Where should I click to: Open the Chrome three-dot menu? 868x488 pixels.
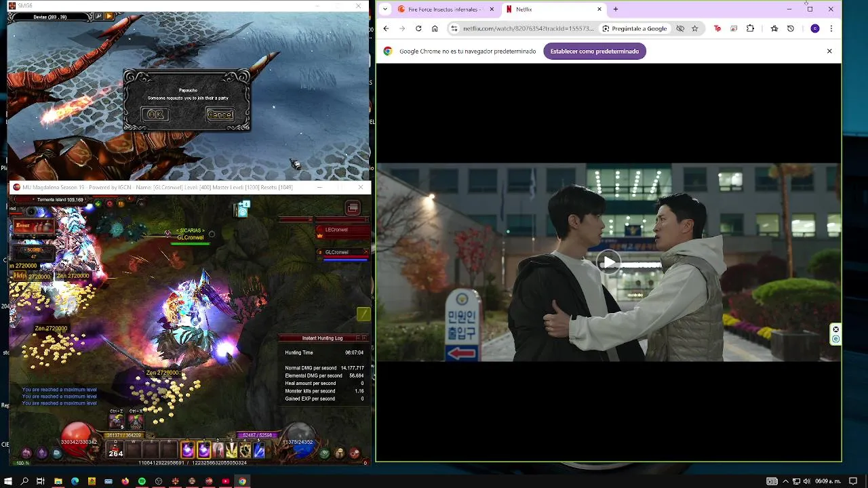(831, 28)
